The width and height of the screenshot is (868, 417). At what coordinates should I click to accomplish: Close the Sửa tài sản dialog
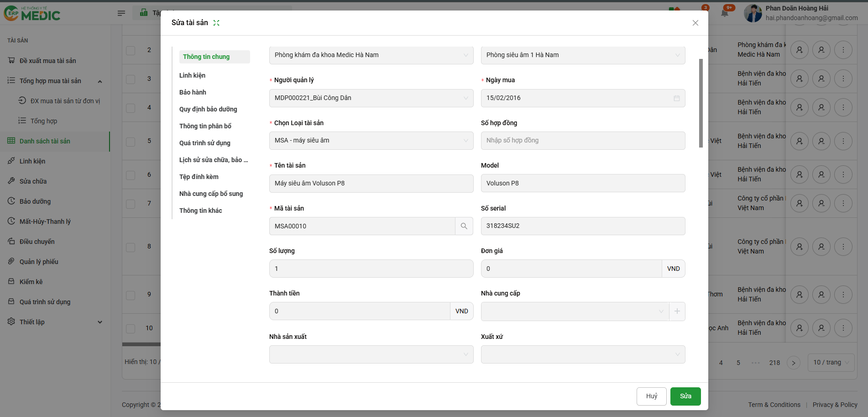pyautogui.click(x=695, y=23)
